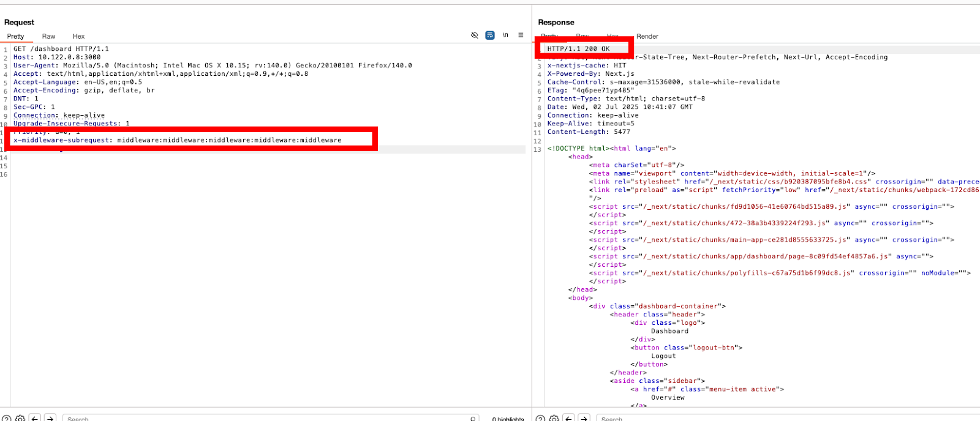Click the meta charSet utf-8 line

click(x=636, y=165)
